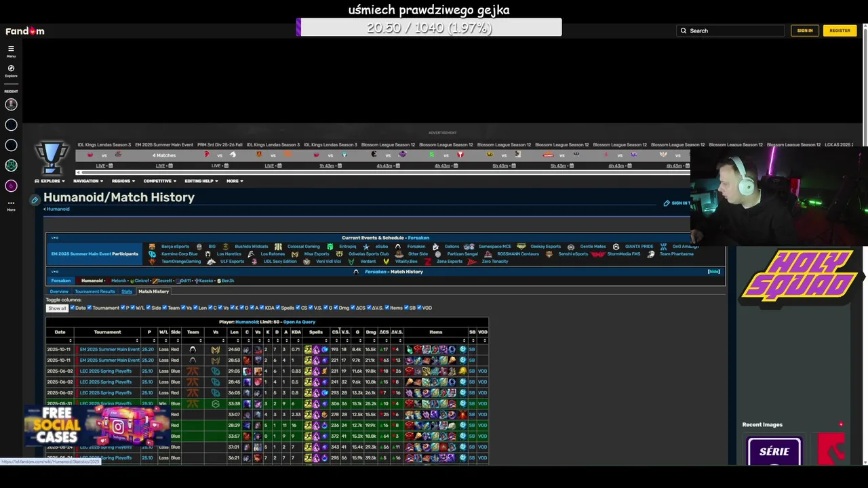The image size is (868, 488).
Task: Click the match ticker horizontal scrollbar
Action: [x=383, y=173]
